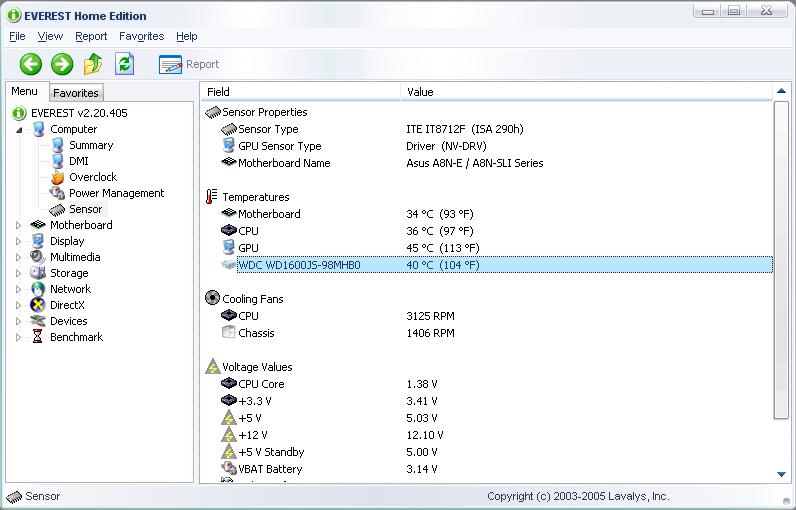The width and height of the screenshot is (796, 510).
Task: Click the green Forward arrow icon
Action: (62, 64)
